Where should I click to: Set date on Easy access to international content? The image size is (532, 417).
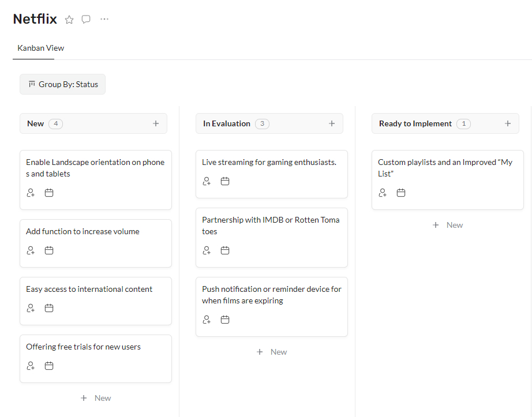pos(49,308)
